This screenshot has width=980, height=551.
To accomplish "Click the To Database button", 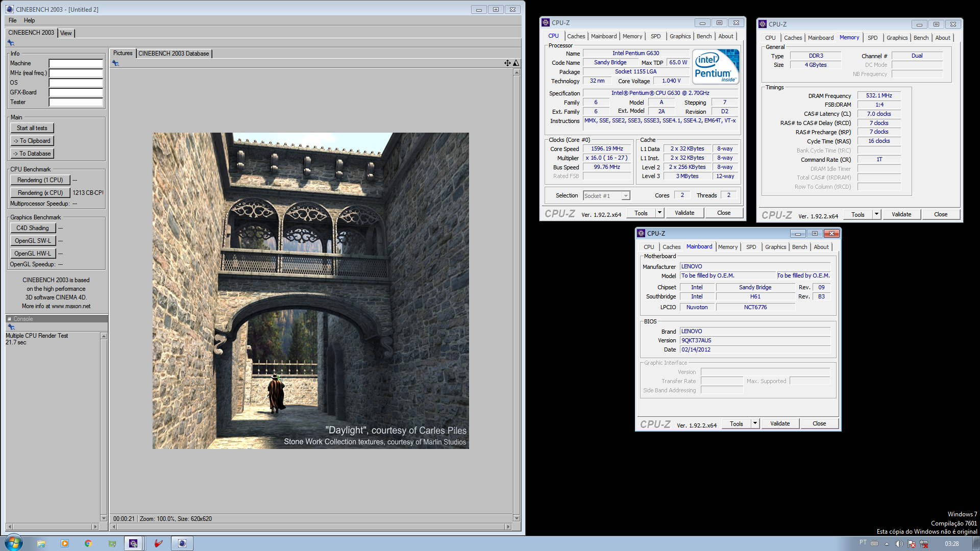I will click(32, 154).
